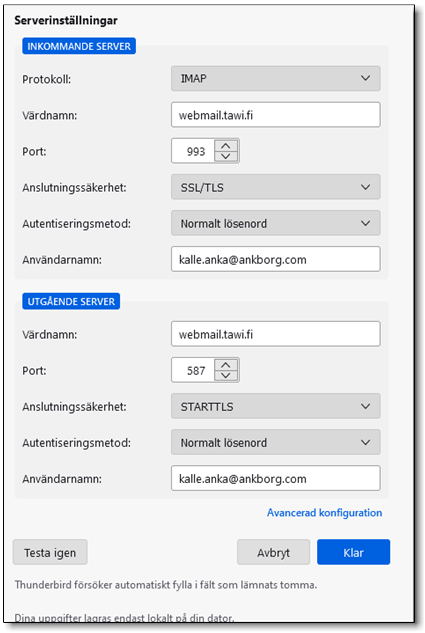Screen dimensions: 425x633
Task: Click the blue Klar button
Action: 354,552
